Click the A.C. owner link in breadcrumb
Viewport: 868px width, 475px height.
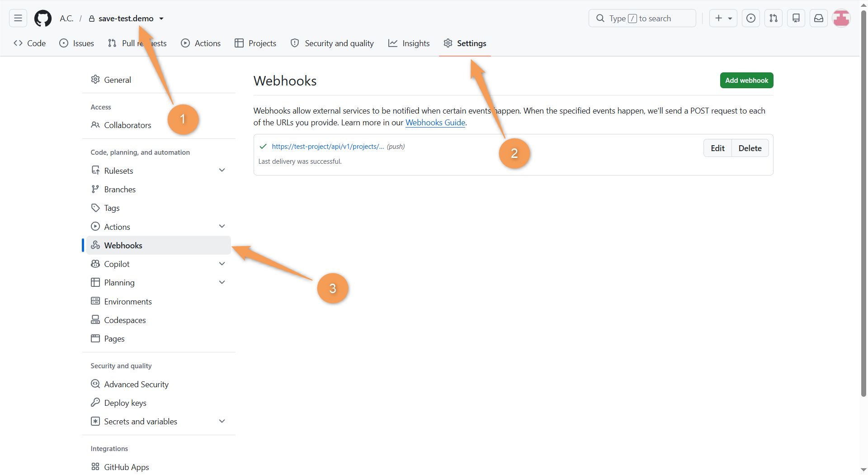point(66,19)
